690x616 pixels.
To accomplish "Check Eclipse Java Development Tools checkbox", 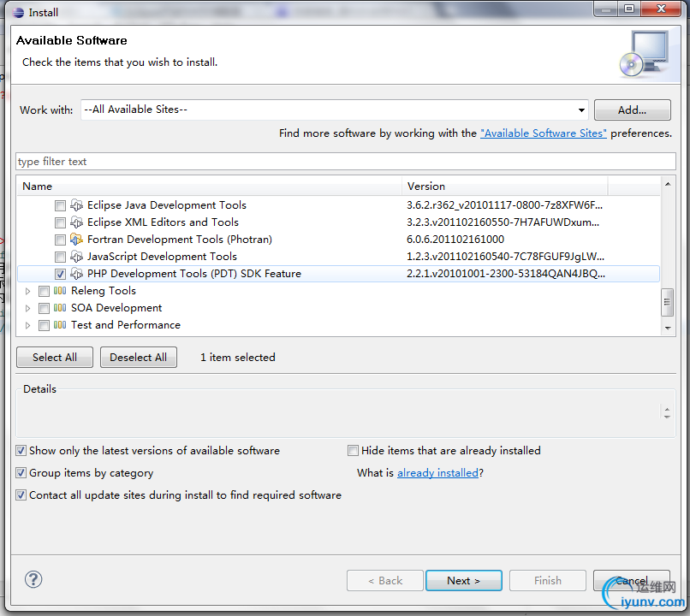I will point(60,205).
